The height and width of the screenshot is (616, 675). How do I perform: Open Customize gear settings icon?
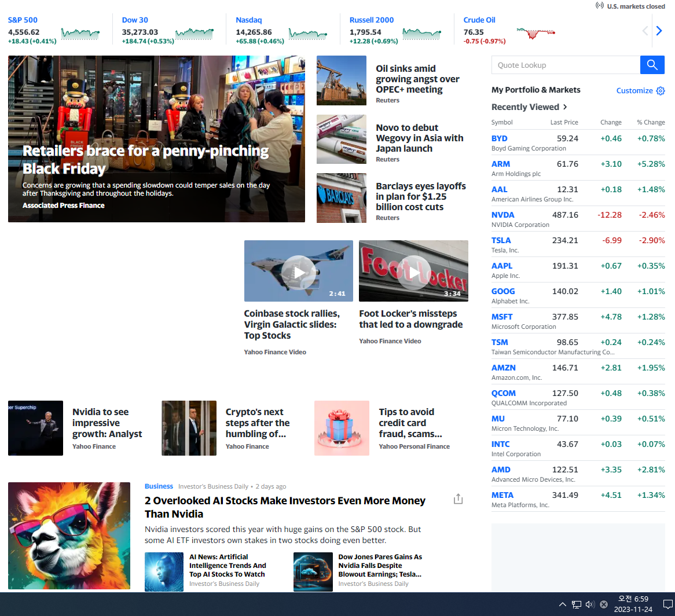(x=661, y=90)
